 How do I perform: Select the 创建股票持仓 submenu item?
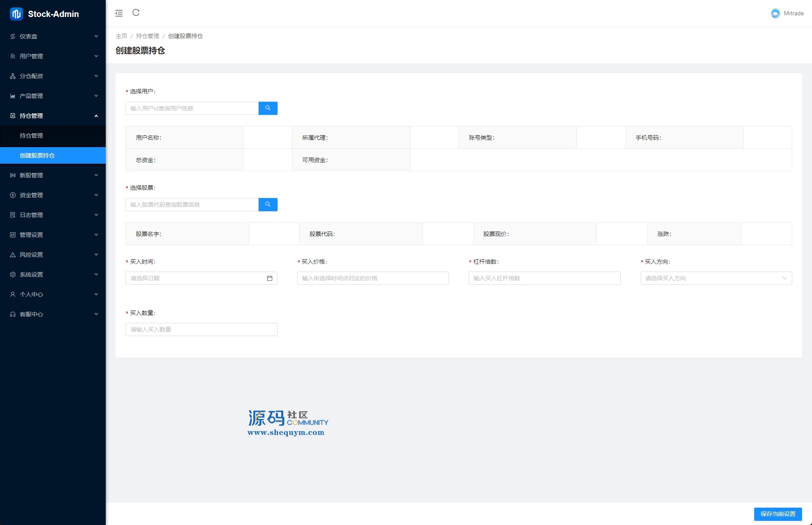tap(37, 155)
